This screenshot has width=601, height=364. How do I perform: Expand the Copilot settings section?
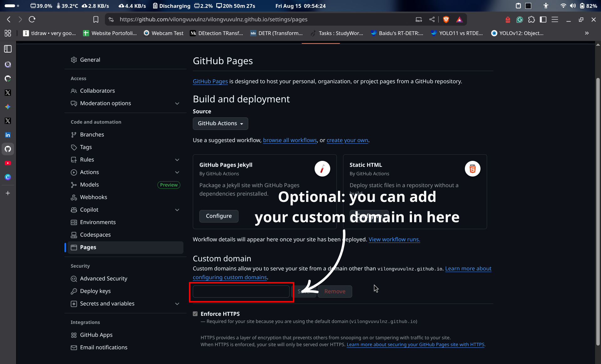coord(177,210)
